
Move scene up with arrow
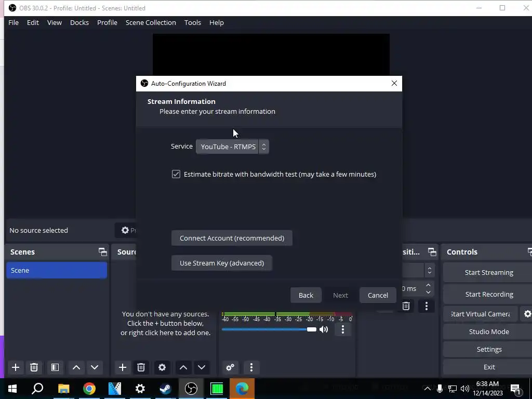tap(76, 367)
